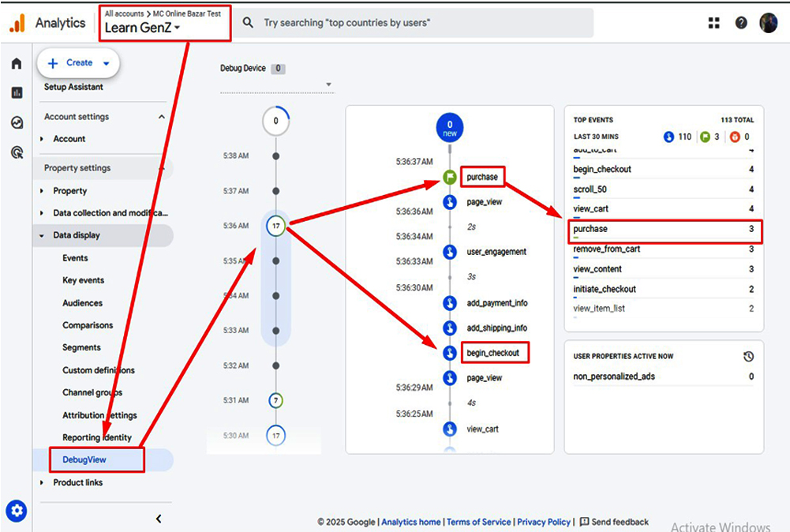Click the green flag purchase event icon

(x=449, y=177)
